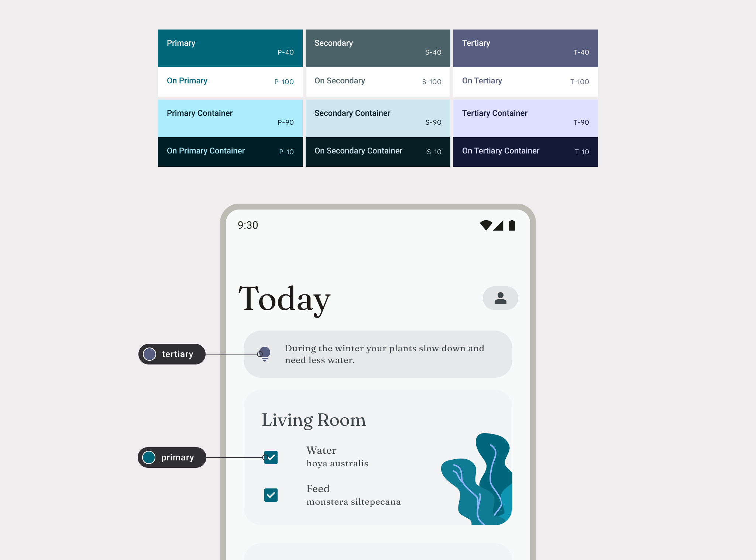Open the user profile icon

point(500,298)
